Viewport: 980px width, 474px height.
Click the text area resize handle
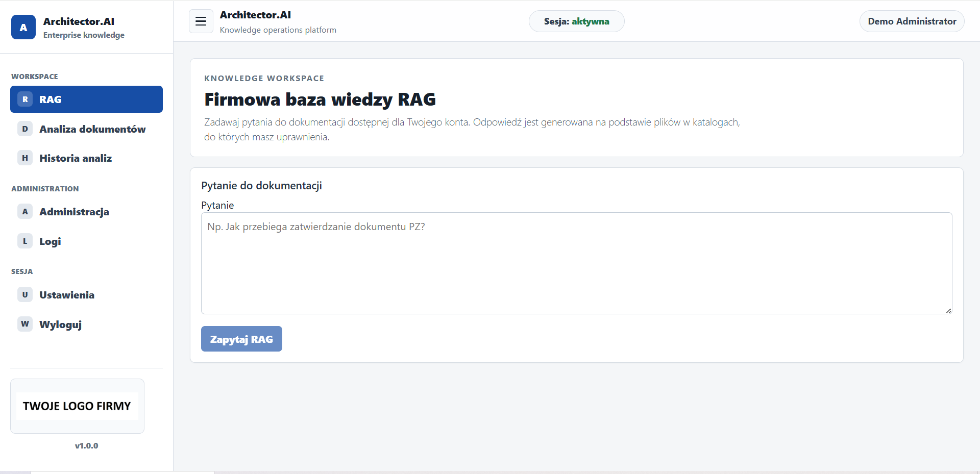(948, 310)
